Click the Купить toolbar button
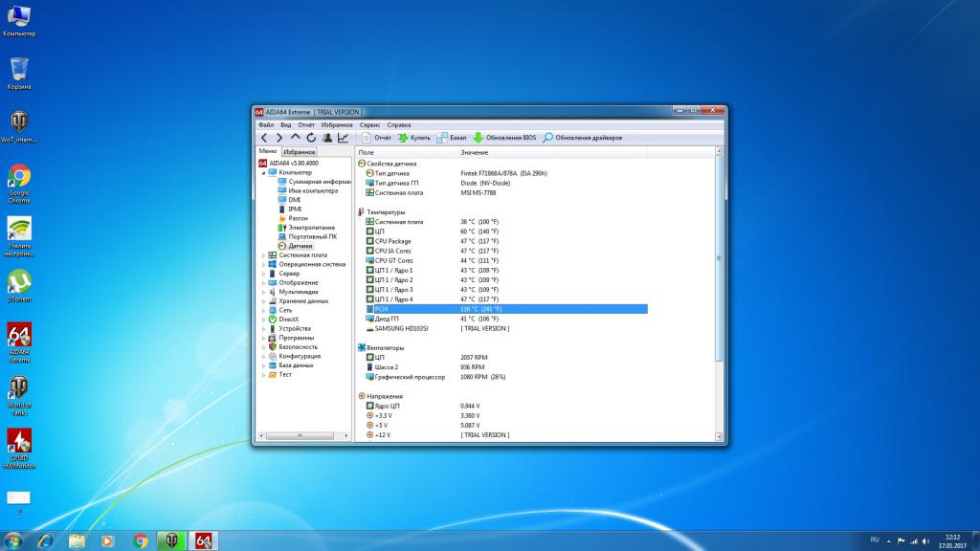980x551 pixels. pyautogui.click(x=414, y=138)
